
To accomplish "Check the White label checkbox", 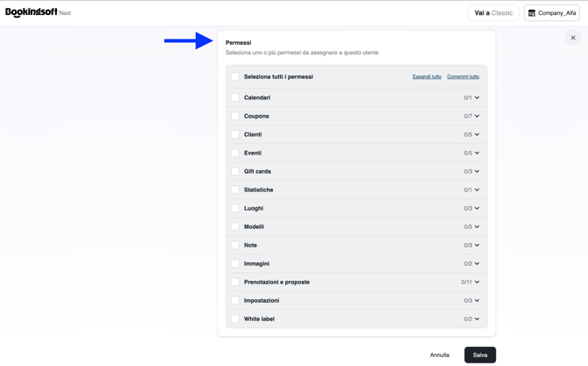I will click(235, 319).
